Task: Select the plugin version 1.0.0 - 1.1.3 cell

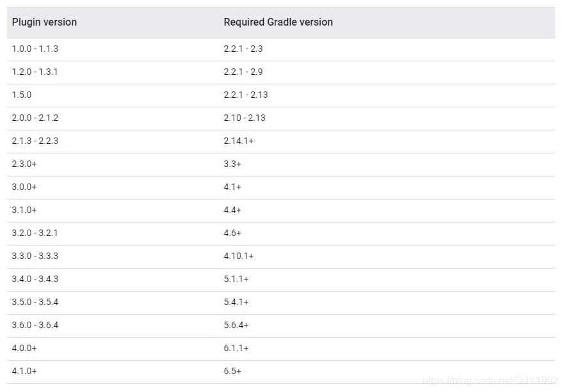Action: [35, 49]
